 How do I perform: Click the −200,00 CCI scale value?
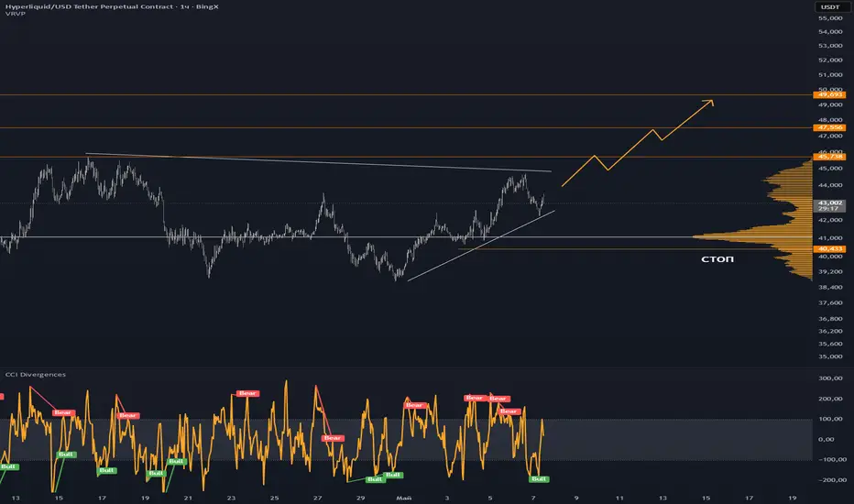click(x=832, y=480)
